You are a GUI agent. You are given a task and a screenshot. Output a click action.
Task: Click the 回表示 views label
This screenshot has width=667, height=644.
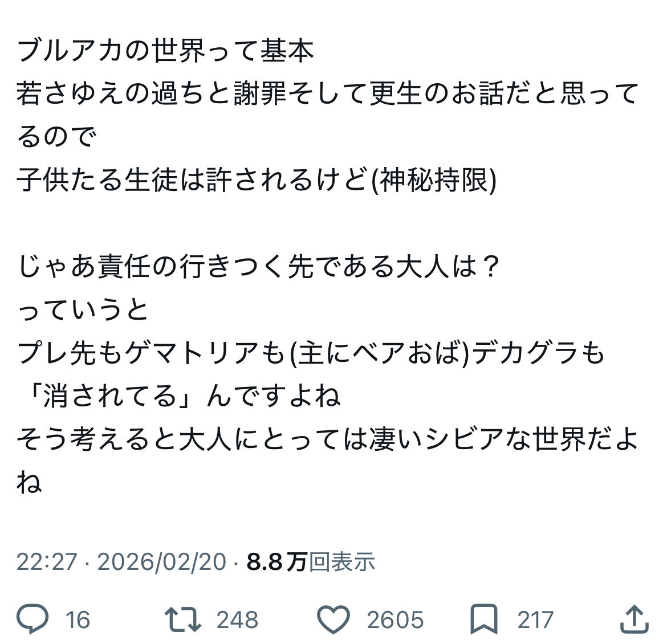tap(342, 562)
